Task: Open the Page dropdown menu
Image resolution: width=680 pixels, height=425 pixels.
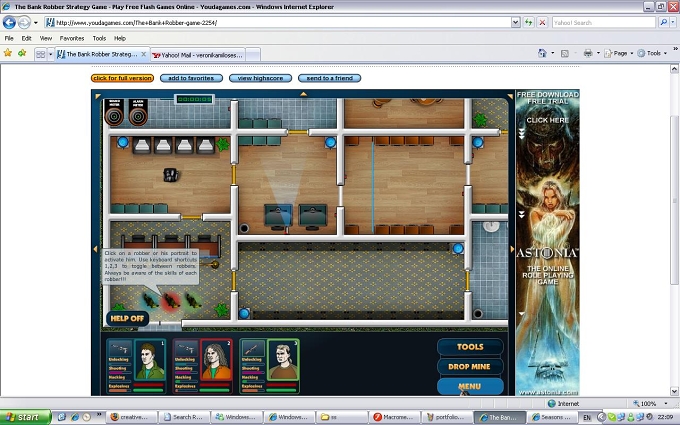Action: point(618,53)
